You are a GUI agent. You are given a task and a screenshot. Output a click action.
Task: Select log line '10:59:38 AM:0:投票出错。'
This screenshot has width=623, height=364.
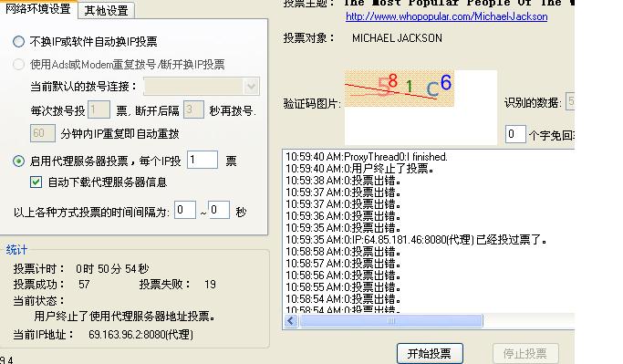tap(343, 181)
